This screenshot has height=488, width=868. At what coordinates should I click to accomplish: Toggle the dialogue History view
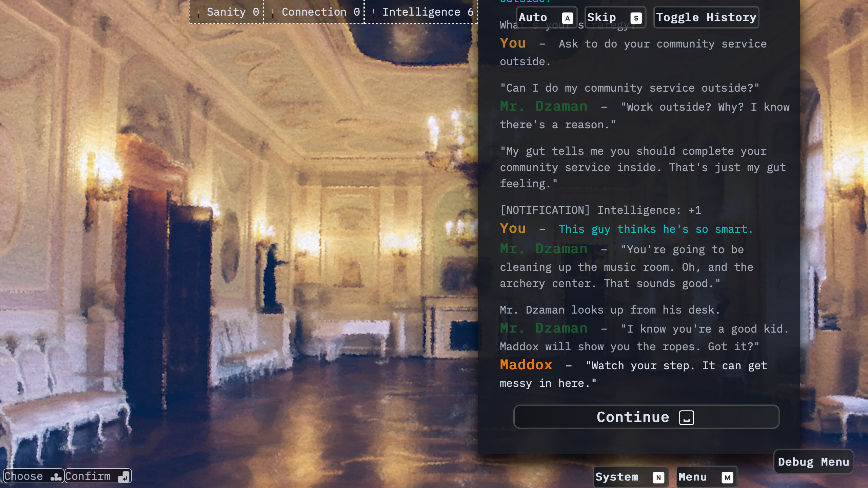pos(706,17)
